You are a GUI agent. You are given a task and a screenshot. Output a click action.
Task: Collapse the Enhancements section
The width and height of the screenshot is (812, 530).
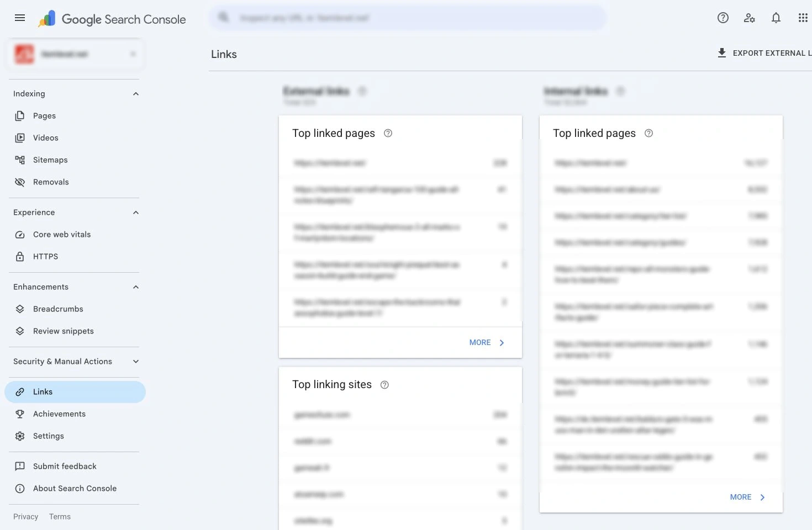click(136, 287)
